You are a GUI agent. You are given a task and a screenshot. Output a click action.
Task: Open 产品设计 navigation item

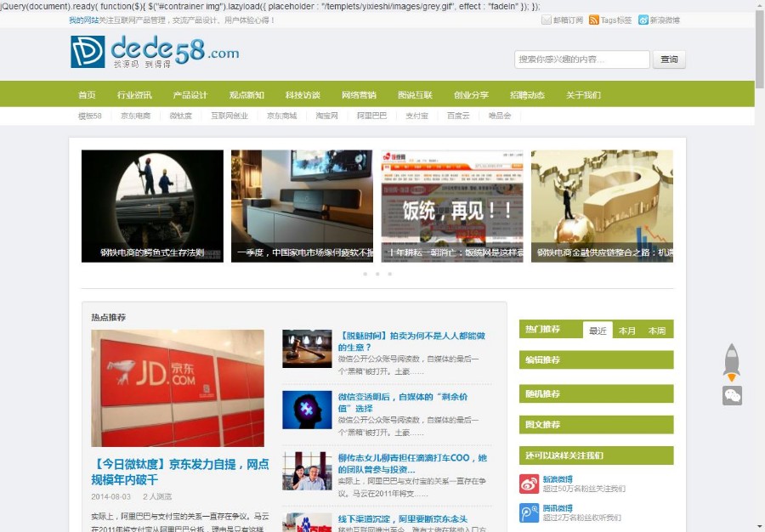point(190,94)
